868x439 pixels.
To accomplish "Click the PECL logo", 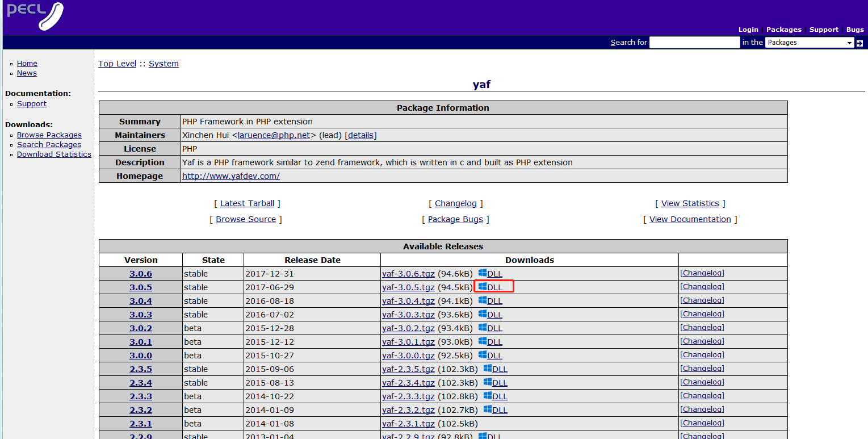I will pos(35,16).
